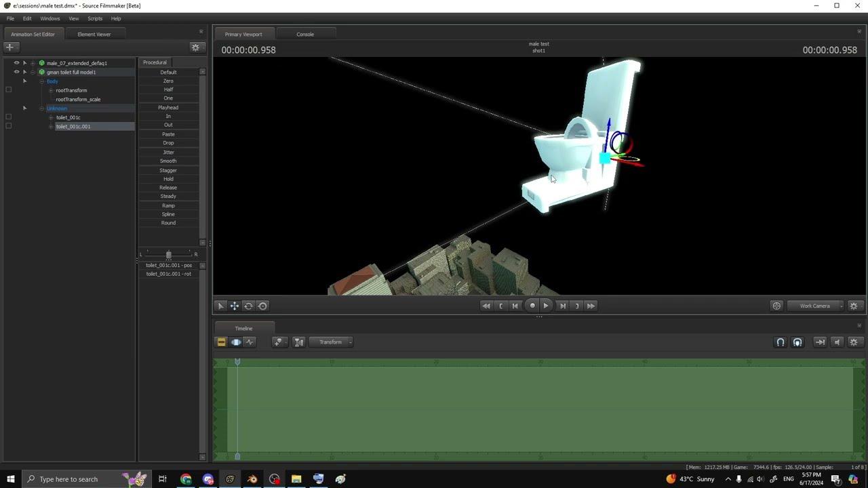Add new animation set with plus button
The height and width of the screenshot is (488, 868).
(9, 47)
